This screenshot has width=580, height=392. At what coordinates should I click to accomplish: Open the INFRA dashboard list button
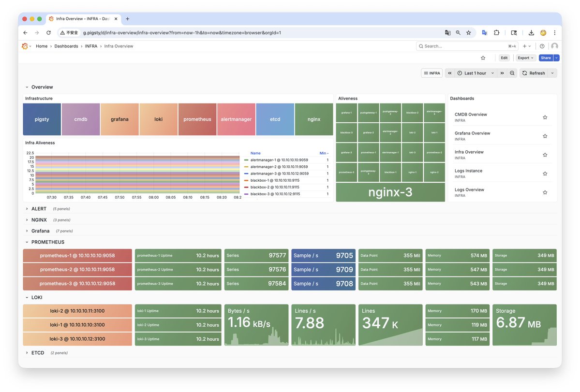point(431,73)
